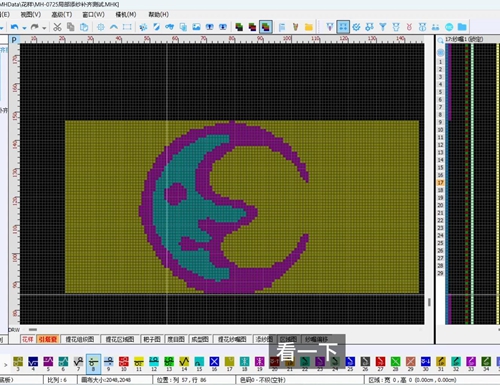Select row 17 in the right panel
The width and height of the screenshot is (500, 385).
click(x=440, y=183)
